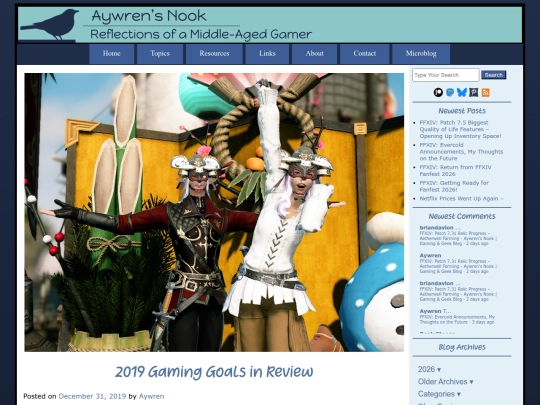Open the Netflix Prices Went Up Again post
540x405 pixels.
click(461, 199)
